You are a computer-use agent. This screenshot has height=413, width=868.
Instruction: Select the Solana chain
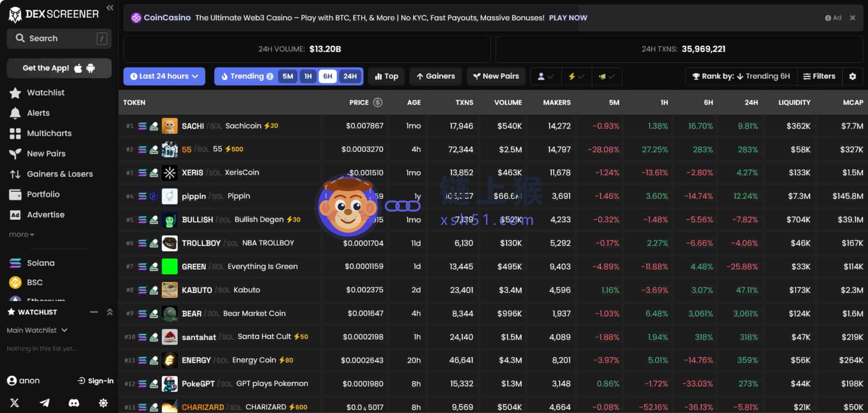[x=32, y=263]
